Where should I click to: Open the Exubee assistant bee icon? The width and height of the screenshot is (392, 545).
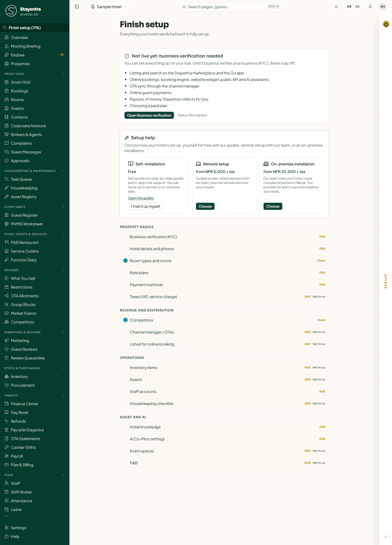pyautogui.click(x=386, y=24)
